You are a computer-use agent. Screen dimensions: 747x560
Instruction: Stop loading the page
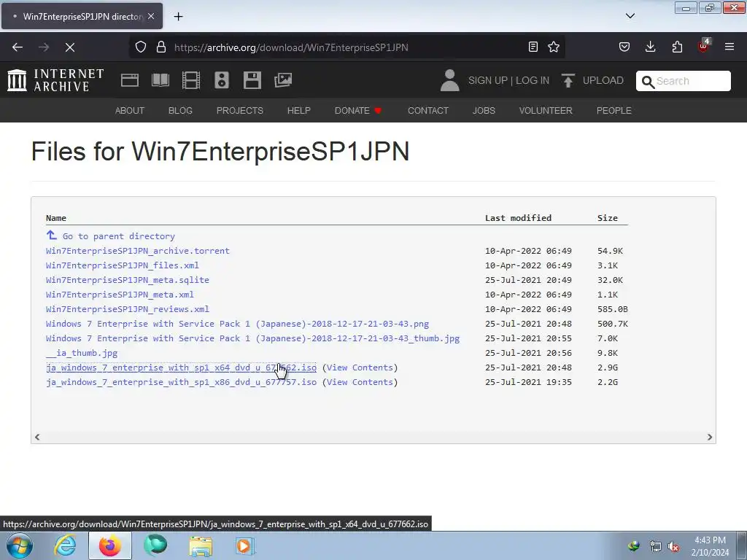69,47
